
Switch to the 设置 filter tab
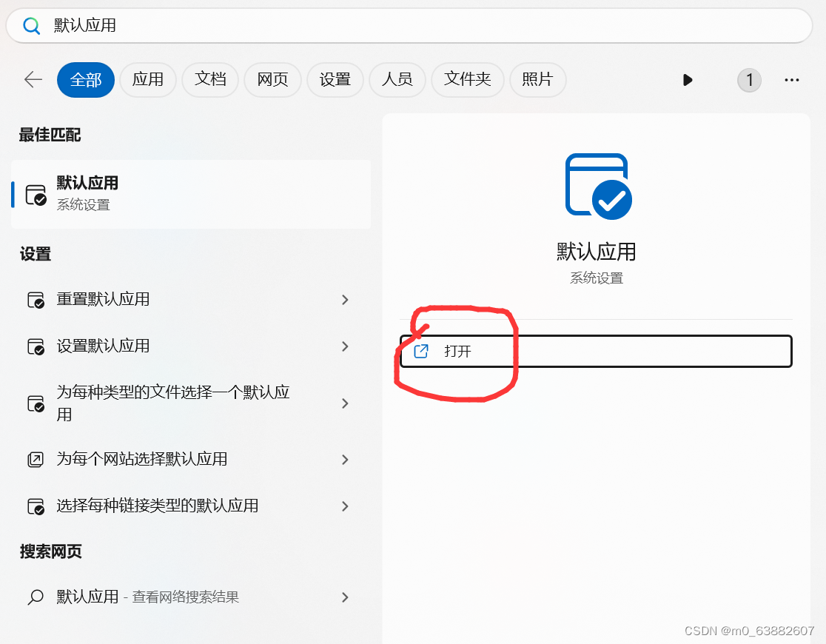point(335,80)
